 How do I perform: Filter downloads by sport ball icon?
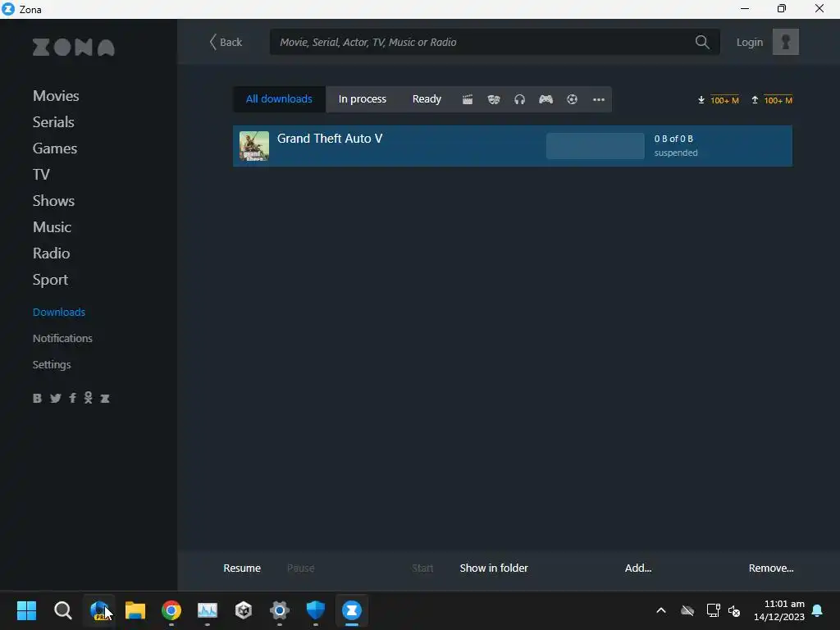tap(572, 99)
